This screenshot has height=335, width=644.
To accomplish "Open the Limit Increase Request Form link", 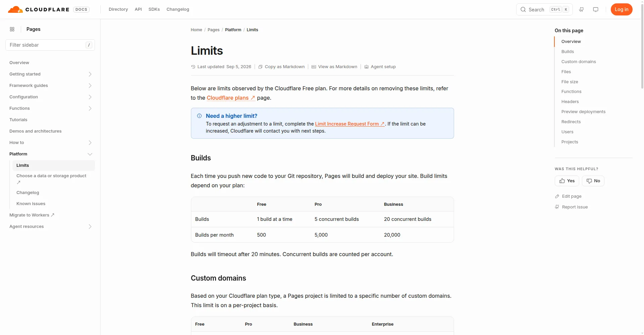I will [x=350, y=124].
